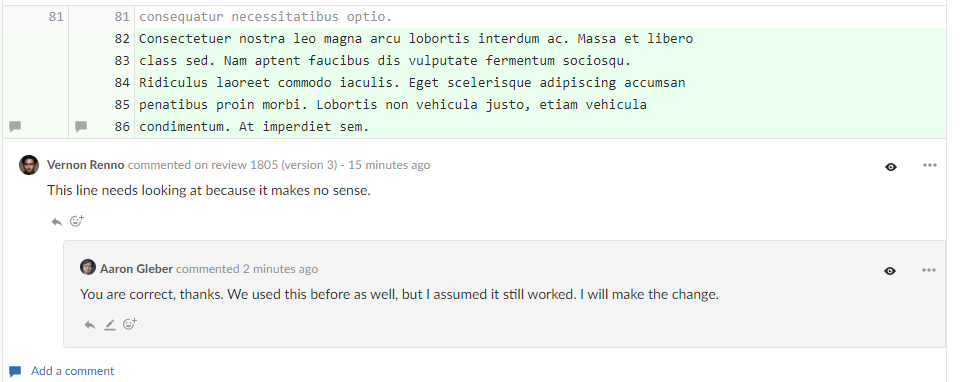The image size is (965, 382).
Task: Click reply arrow under Vernon Renno's comment
Action: 57,221
